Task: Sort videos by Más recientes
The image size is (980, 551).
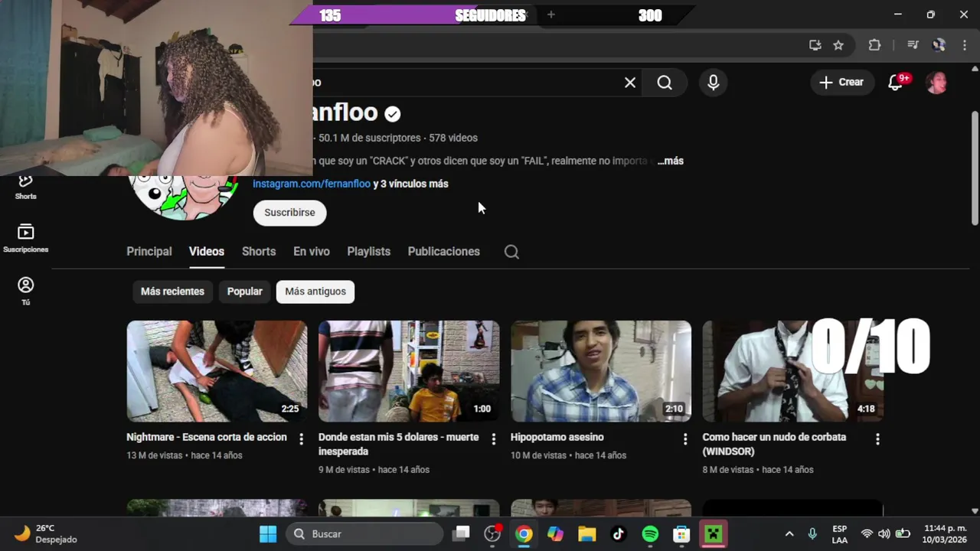Action: pos(172,292)
